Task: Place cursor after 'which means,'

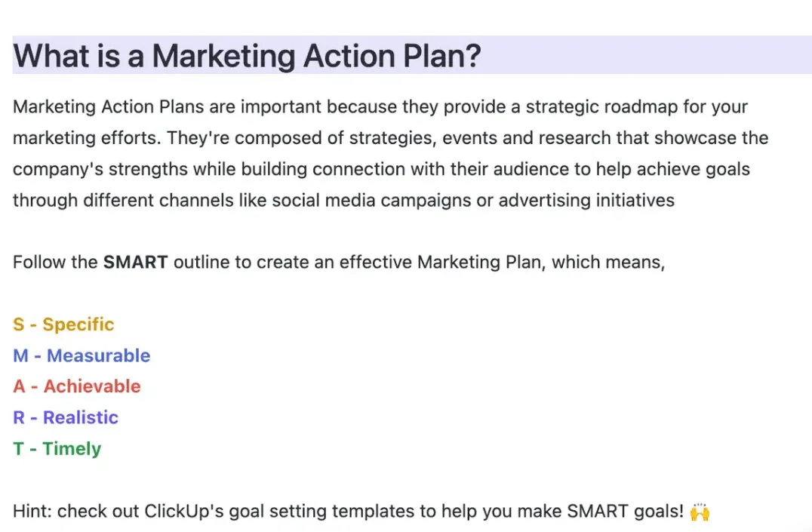Action: point(666,262)
